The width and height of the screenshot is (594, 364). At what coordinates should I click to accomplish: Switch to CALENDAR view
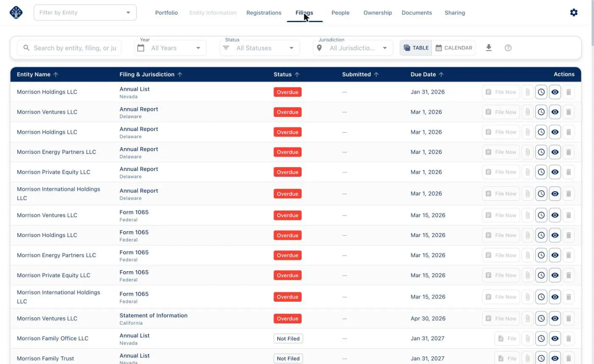coord(454,48)
